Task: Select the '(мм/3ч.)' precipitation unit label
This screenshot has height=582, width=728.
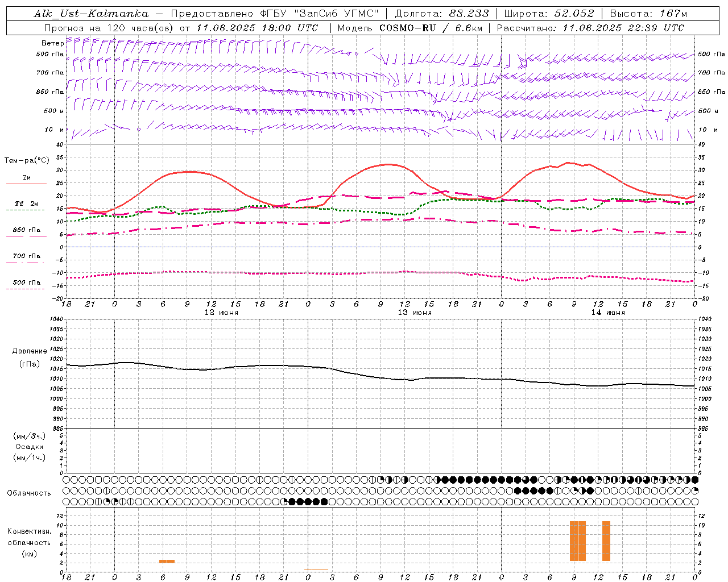Action: pos(30,436)
